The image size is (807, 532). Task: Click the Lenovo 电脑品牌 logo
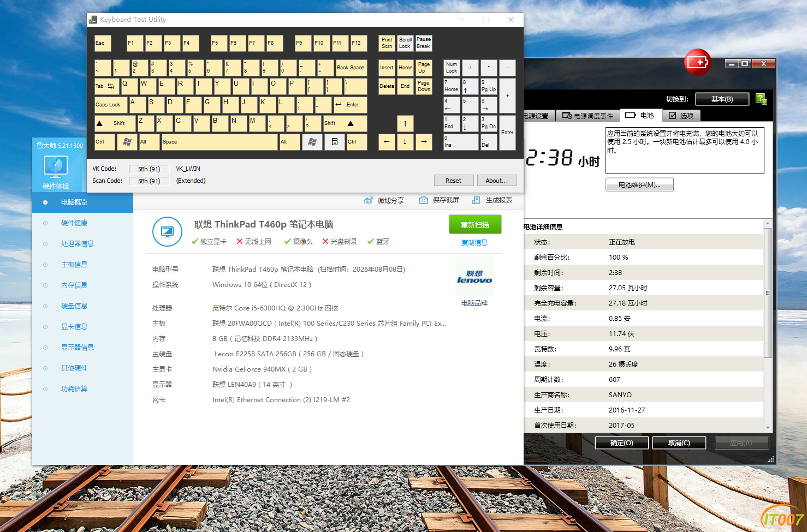(x=474, y=277)
